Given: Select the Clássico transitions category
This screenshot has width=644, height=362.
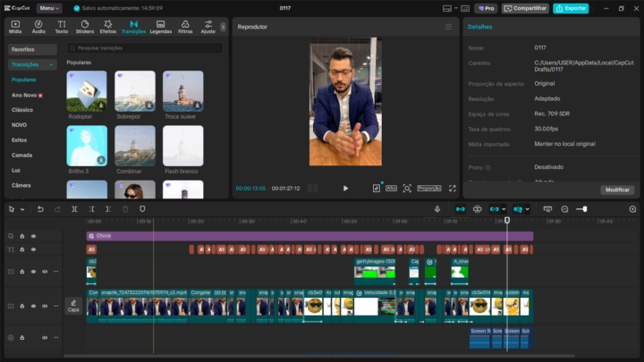Looking at the screenshot, I should pos(22,109).
